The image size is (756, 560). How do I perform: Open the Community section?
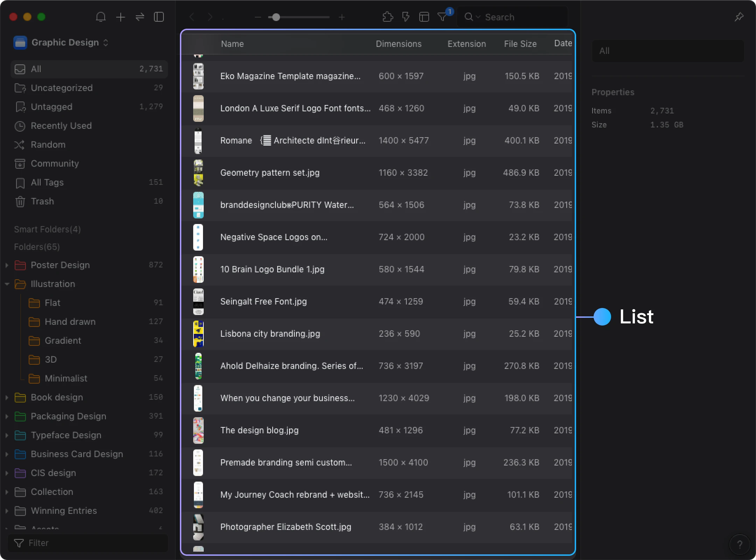click(x=89, y=163)
